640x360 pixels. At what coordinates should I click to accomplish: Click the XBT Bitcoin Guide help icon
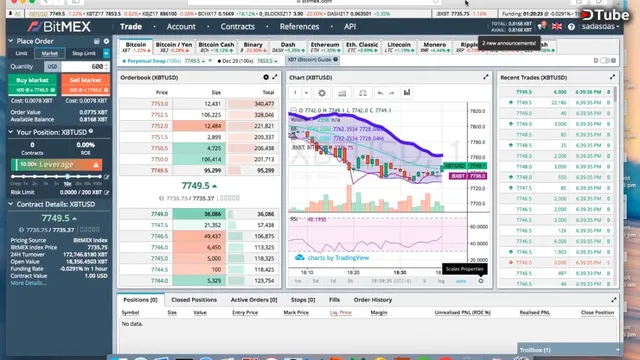(336, 60)
